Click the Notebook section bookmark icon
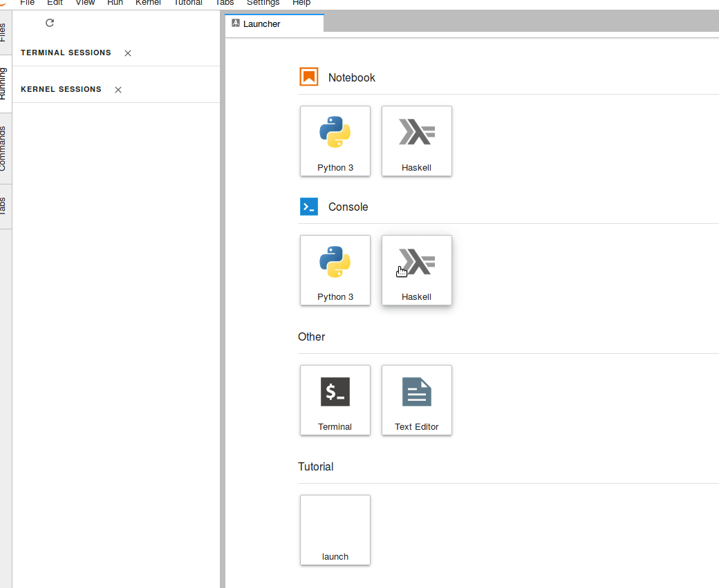719x588 pixels. coord(309,77)
